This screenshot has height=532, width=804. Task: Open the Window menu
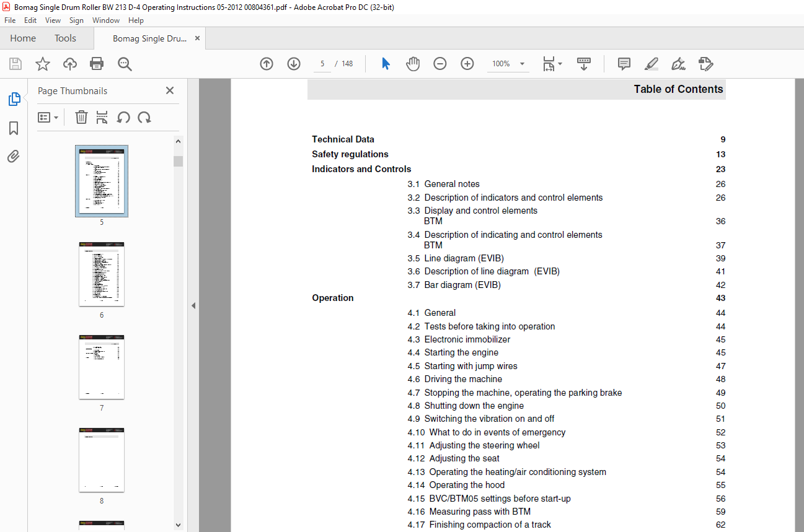click(106, 20)
